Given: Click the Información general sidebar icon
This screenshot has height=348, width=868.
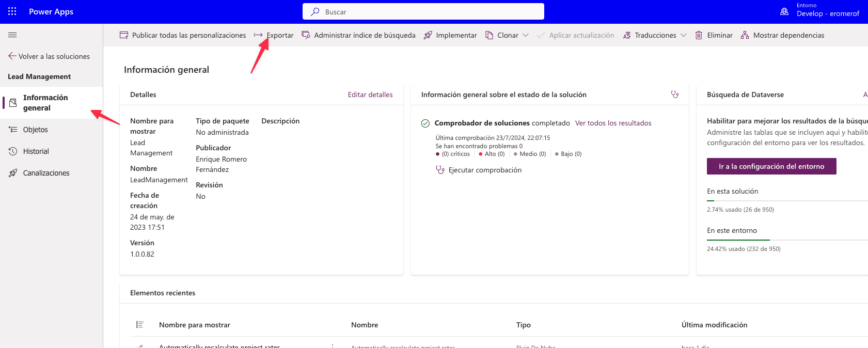Looking at the screenshot, I should click(x=13, y=103).
